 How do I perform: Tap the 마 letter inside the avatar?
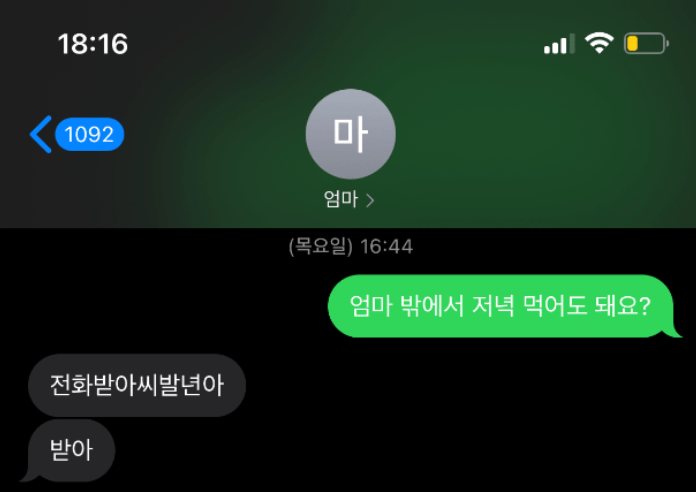(x=350, y=134)
